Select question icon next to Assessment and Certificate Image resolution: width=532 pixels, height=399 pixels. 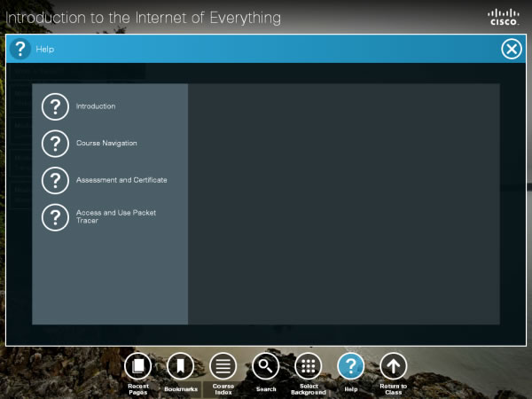(x=55, y=180)
